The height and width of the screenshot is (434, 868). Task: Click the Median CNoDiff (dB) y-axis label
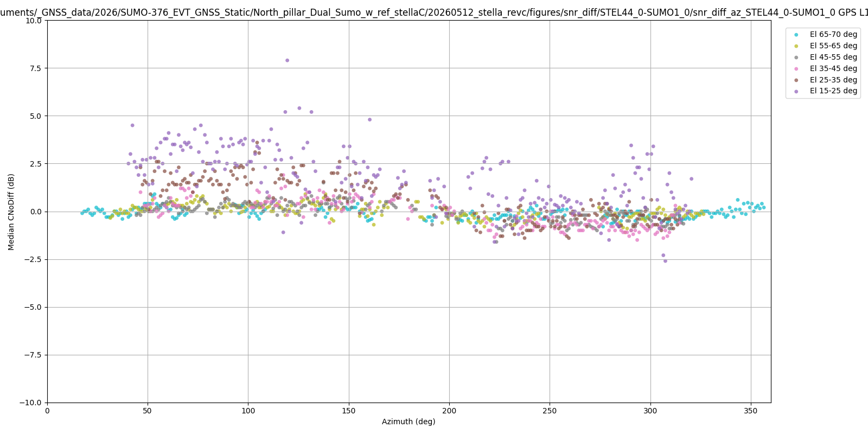11,212
